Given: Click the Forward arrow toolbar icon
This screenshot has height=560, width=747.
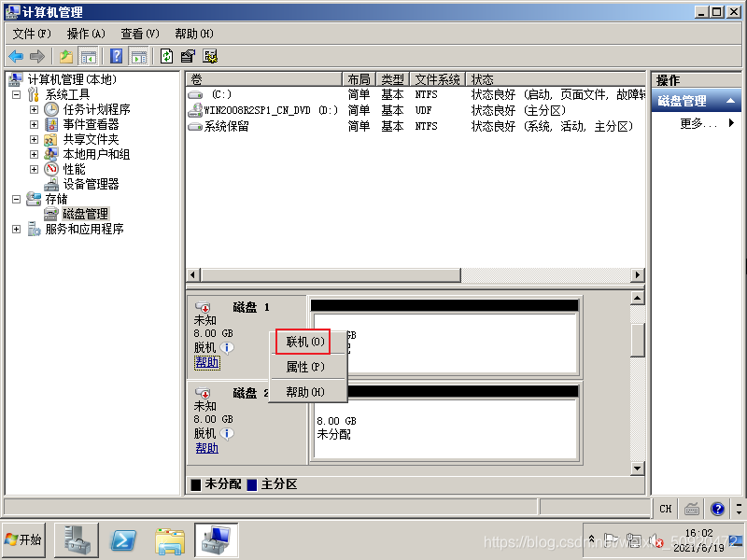Looking at the screenshot, I should tap(36, 56).
